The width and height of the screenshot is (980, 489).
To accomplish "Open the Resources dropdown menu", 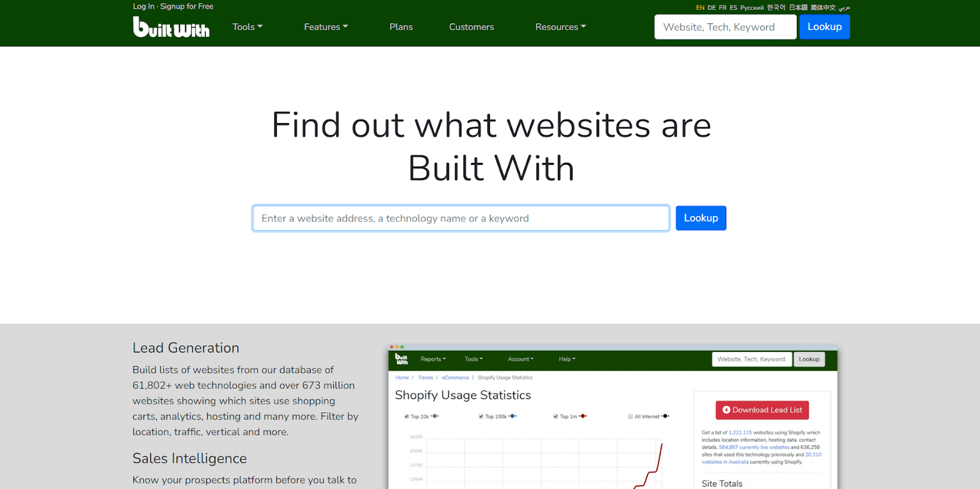I will click(x=560, y=27).
